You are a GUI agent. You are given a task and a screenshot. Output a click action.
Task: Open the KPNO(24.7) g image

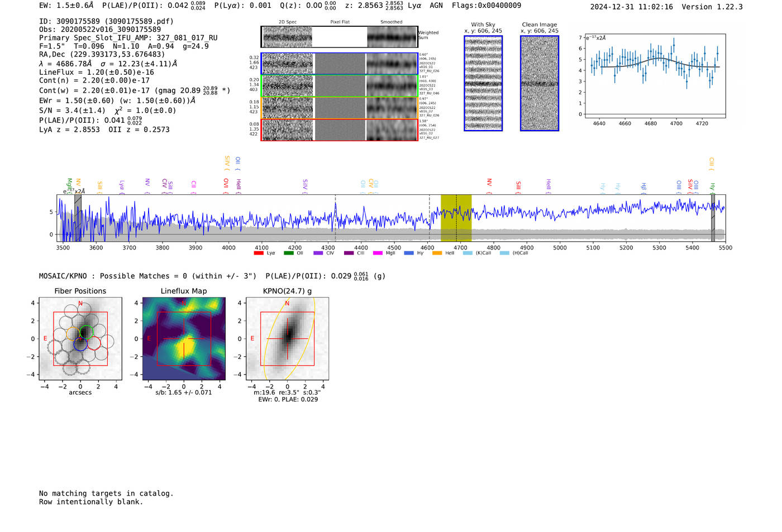pos(288,339)
